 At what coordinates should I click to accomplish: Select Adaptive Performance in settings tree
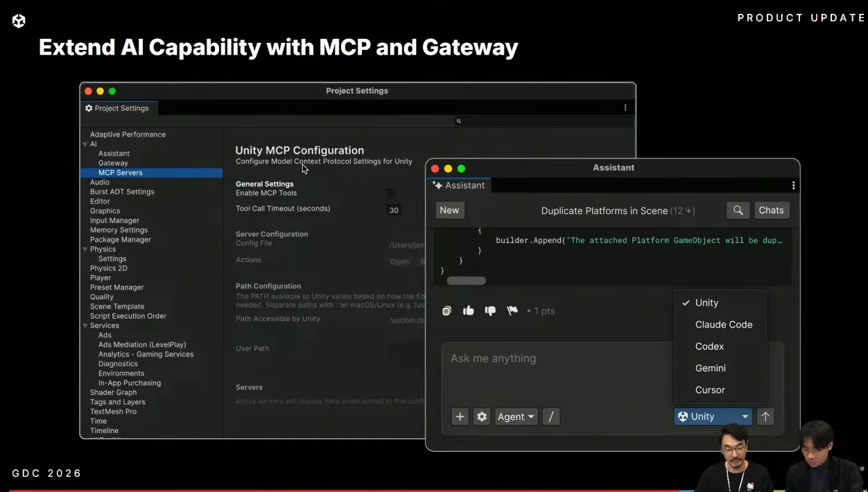click(x=128, y=134)
